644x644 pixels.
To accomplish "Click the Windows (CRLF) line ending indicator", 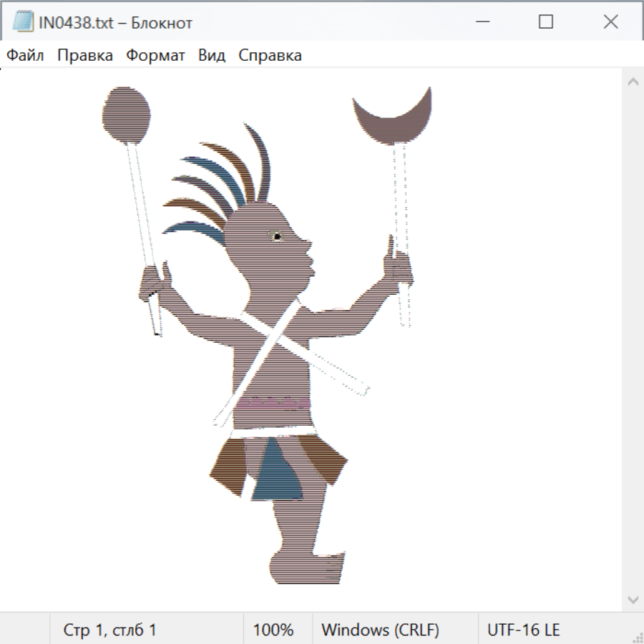I will click(380, 630).
